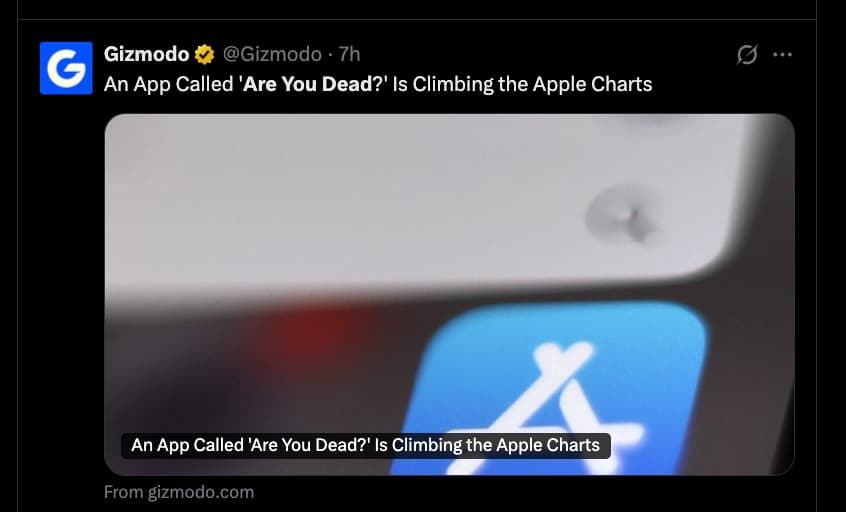Click 'An App Called' in the post text

pos(168,84)
